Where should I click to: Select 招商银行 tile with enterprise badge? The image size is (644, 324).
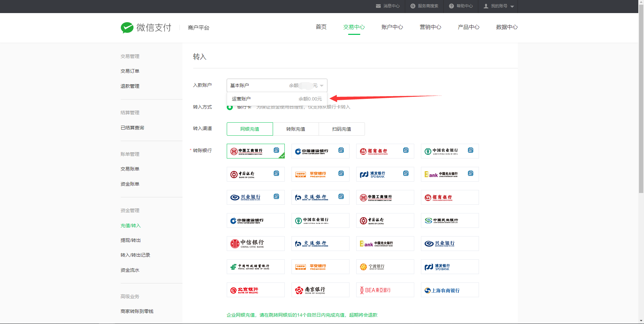(x=385, y=151)
